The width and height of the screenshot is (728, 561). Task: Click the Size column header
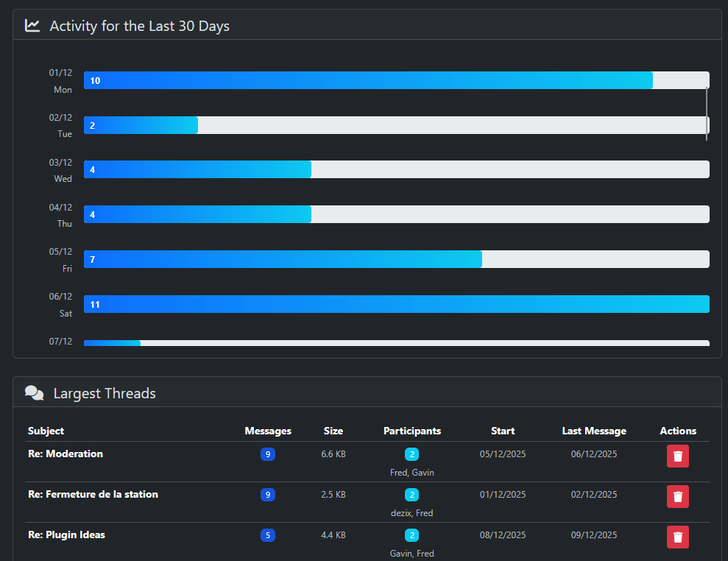pyautogui.click(x=333, y=431)
